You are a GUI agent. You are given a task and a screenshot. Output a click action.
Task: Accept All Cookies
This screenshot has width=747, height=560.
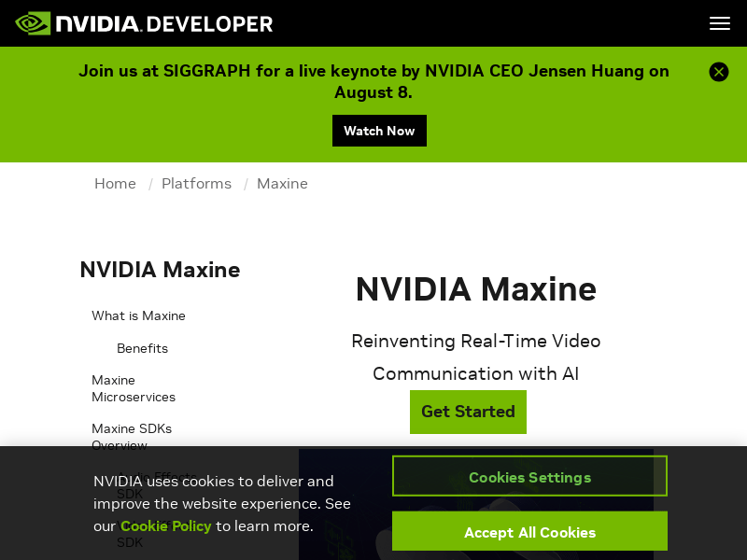point(529,531)
